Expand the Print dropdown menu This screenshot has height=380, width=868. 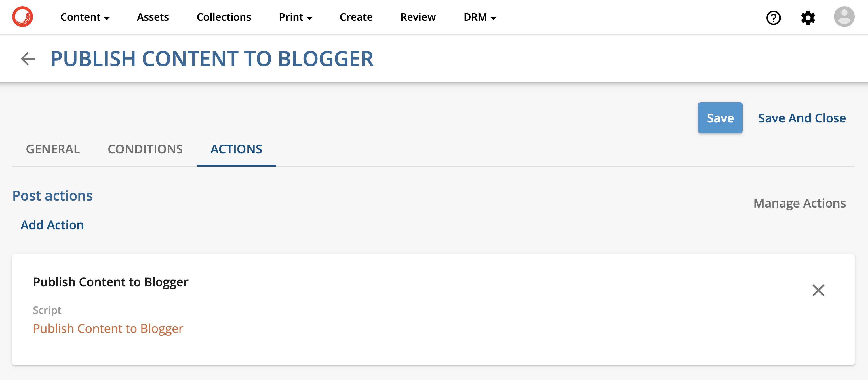[296, 17]
